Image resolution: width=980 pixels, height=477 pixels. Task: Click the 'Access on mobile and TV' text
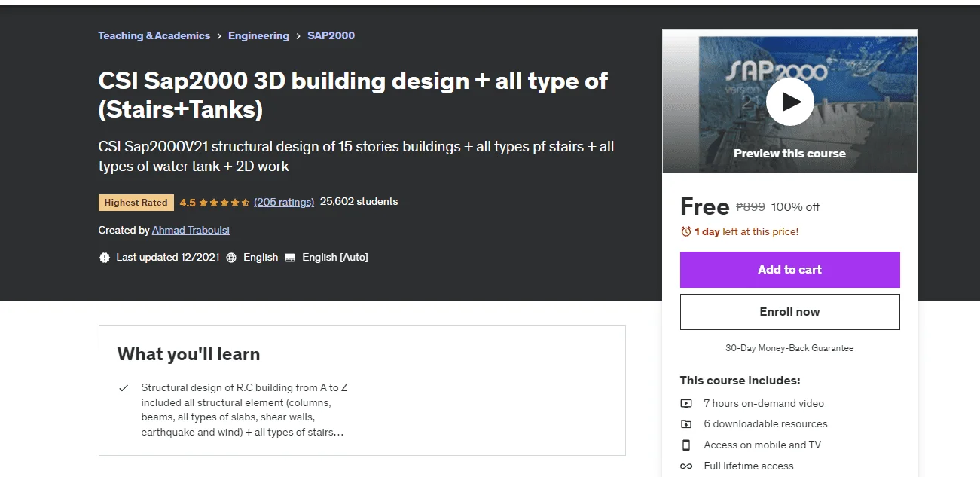762,445
